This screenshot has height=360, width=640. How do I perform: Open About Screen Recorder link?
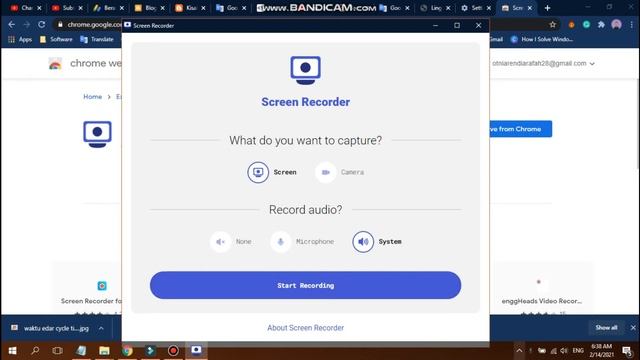(x=305, y=328)
